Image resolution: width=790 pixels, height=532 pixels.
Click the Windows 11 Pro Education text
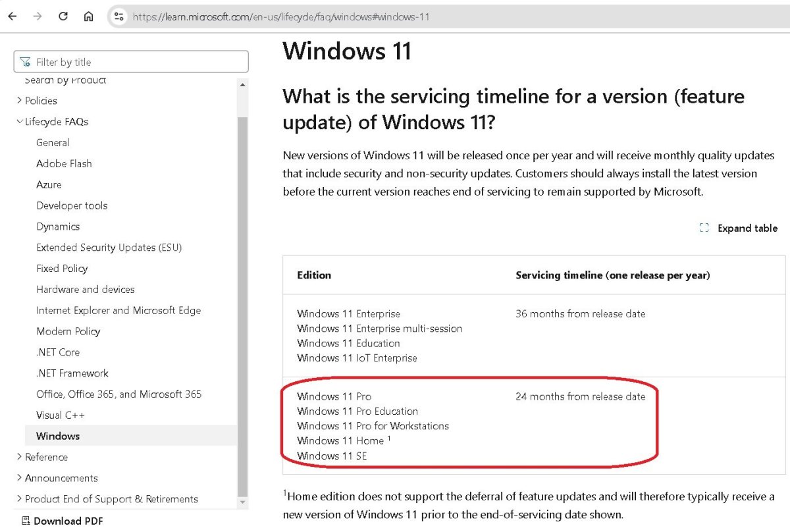tap(357, 412)
